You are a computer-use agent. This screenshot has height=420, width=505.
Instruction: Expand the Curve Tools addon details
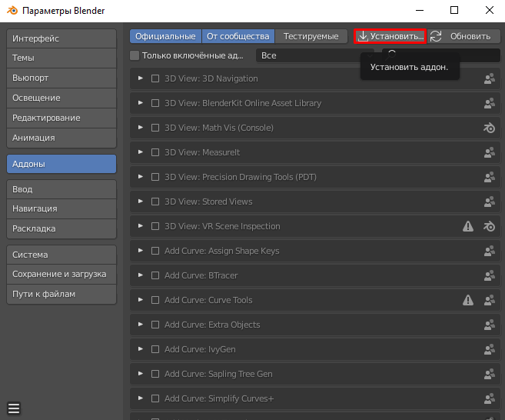click(x=141, y=300)
